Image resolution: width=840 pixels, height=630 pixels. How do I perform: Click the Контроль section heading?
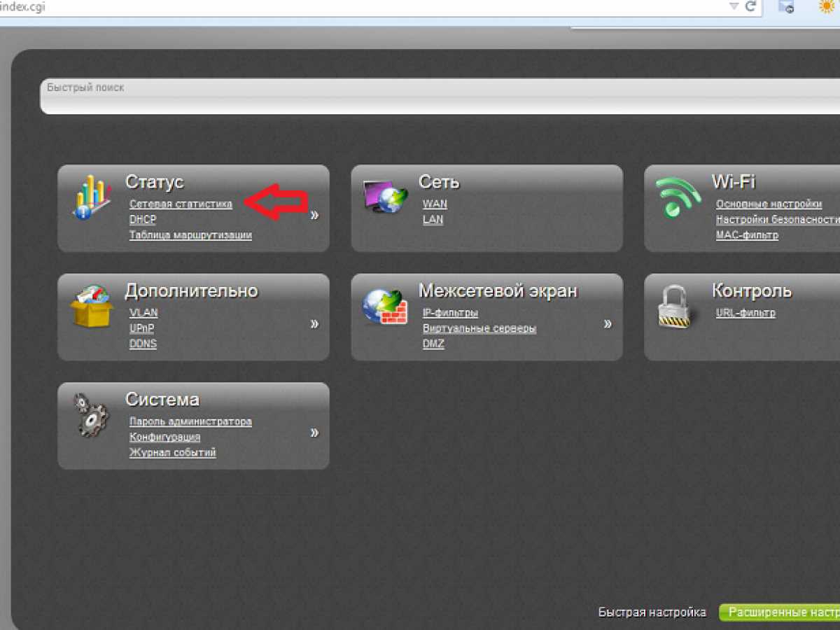tap(752, 290)
